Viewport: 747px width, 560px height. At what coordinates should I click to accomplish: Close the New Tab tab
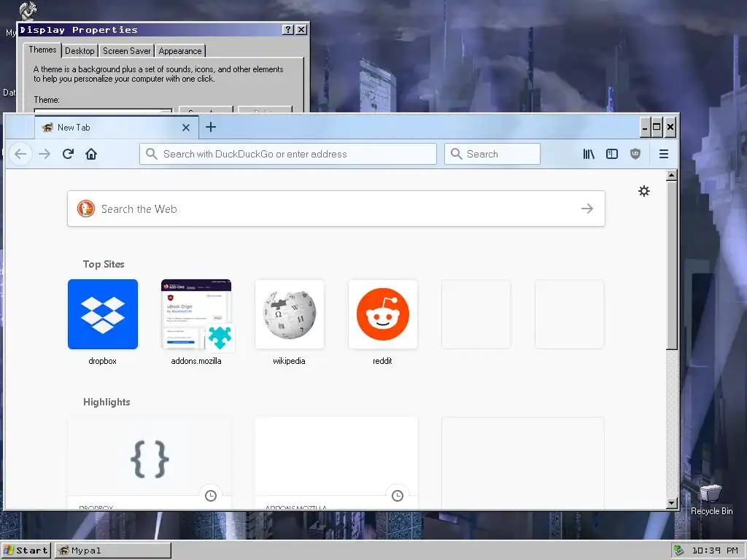(x=186, y=128)
